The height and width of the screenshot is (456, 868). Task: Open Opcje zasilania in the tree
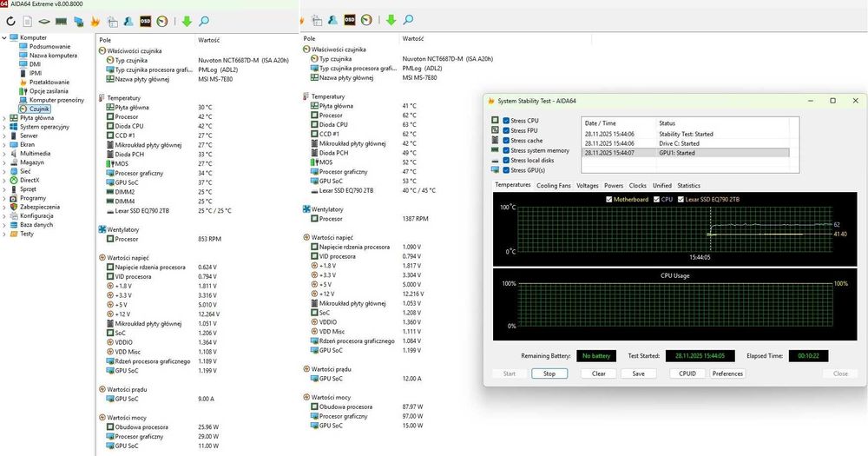click(x=49, y=91)
